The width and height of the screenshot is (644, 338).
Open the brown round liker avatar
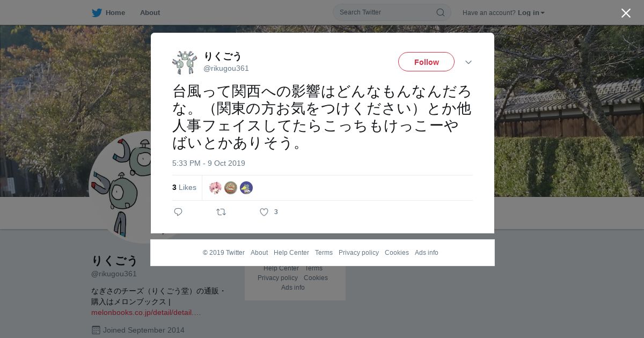[x=231, y=188]
